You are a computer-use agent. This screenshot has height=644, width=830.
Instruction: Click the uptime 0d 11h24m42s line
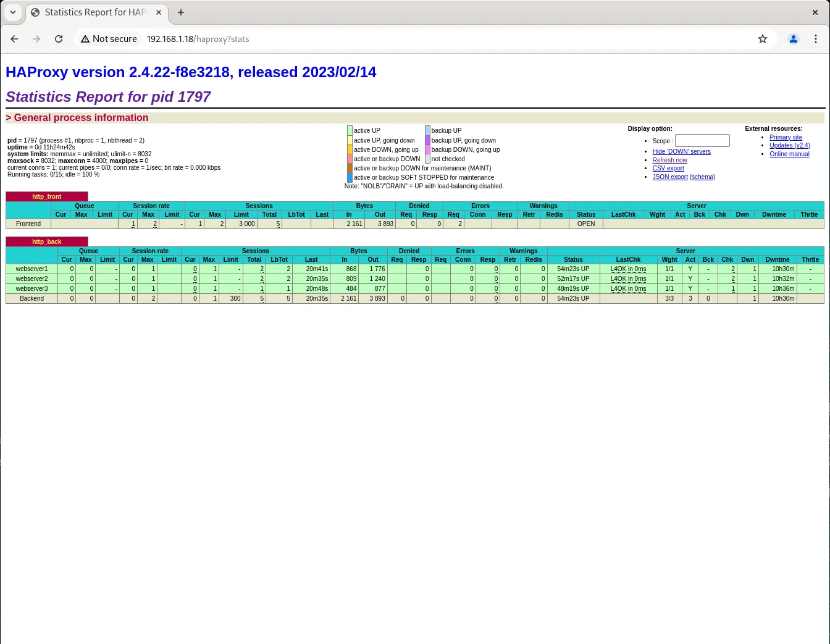point(41,148)
